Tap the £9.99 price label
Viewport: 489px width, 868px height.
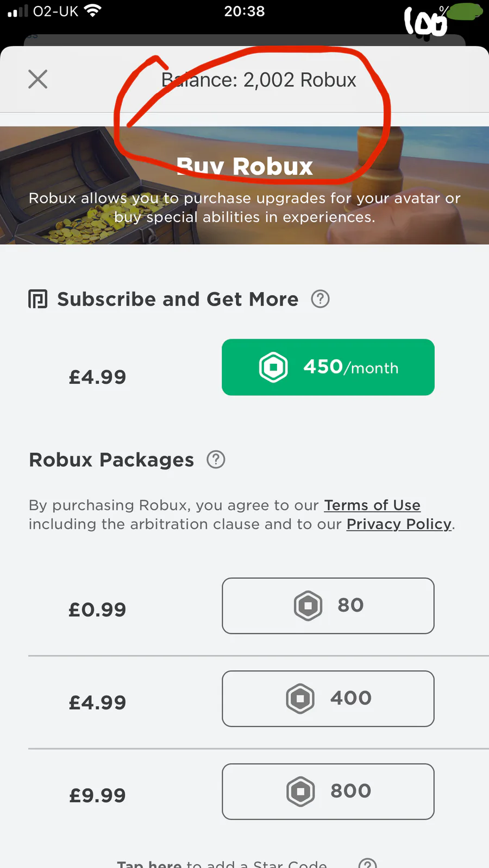click(x=97, y=795)
